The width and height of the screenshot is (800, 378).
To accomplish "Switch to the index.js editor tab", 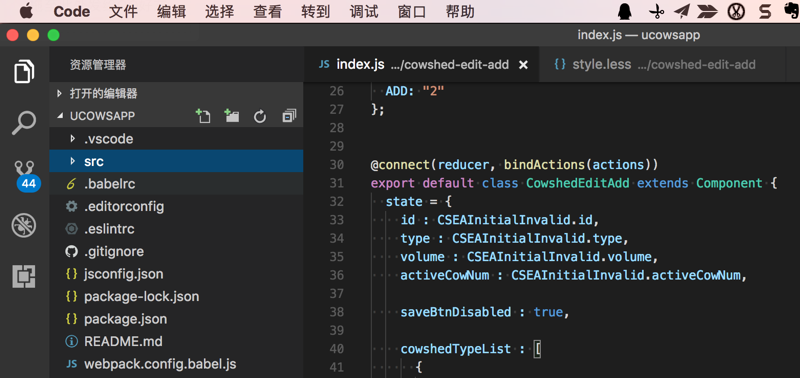I will point(421,64).
